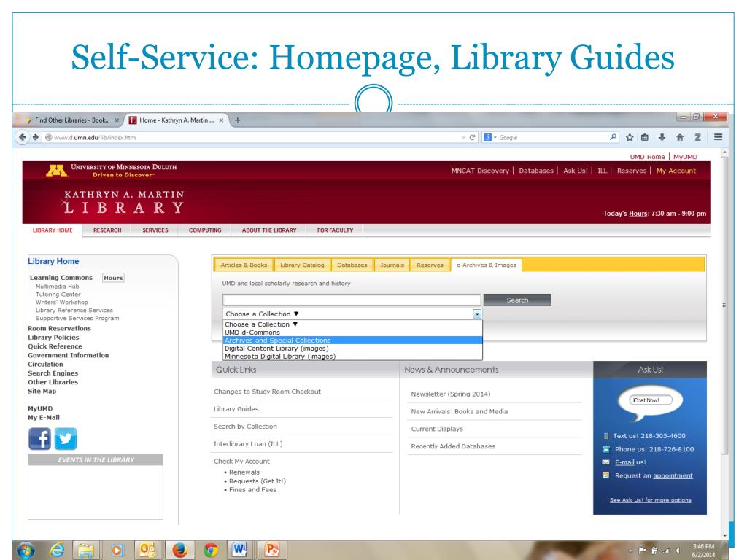Open Interlibrary Loan (ILL) link
This screenshot has height=560, width=747.
tap(248, 444)
